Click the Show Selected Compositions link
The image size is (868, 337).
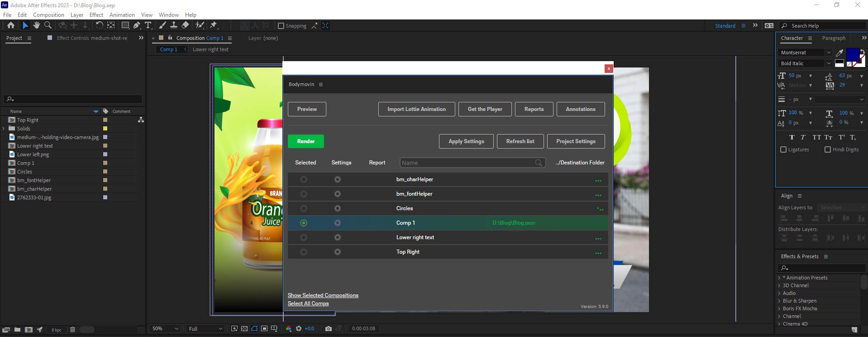click(323, 295)
